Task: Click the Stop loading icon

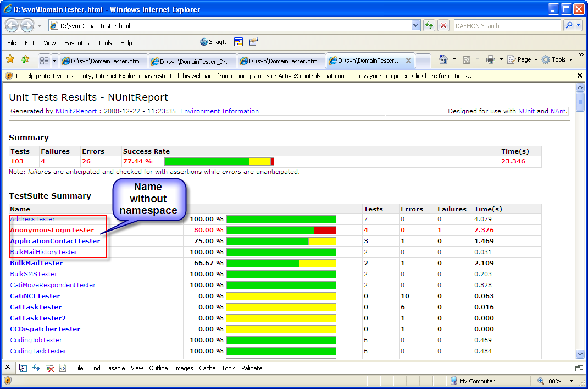Action: (x=443, y=25)
